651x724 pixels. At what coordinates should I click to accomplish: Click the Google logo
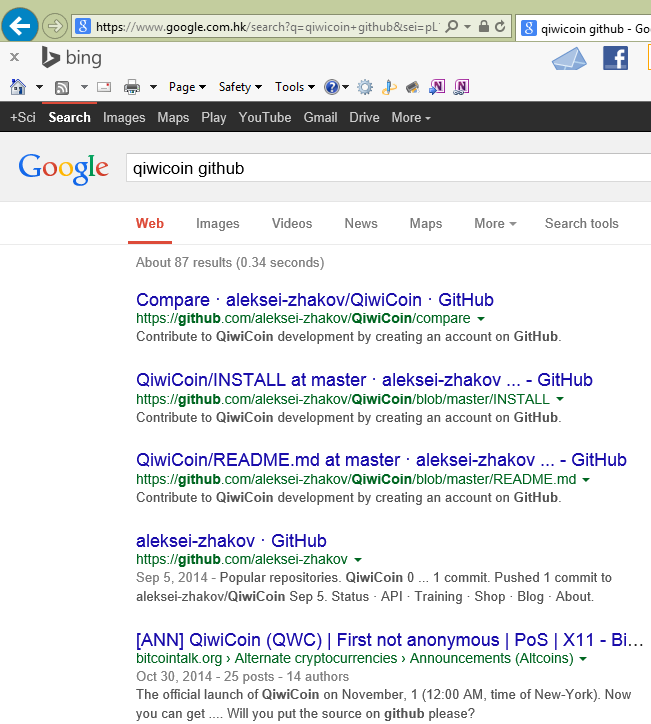click(x=64, y=169)
